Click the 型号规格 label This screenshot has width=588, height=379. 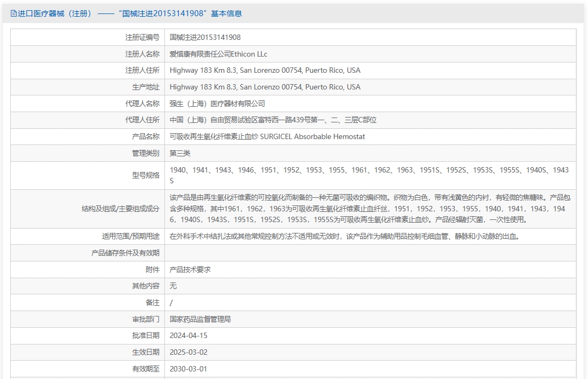[146, 175]
